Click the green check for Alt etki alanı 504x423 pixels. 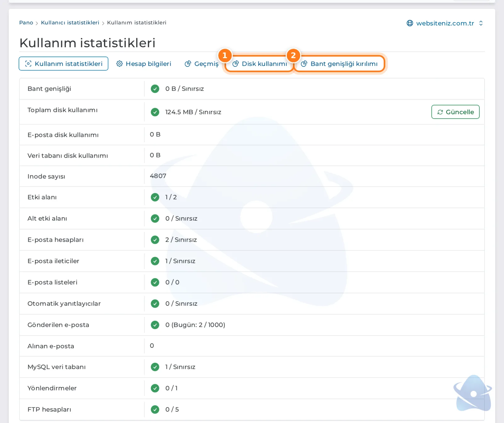[155, 218]
